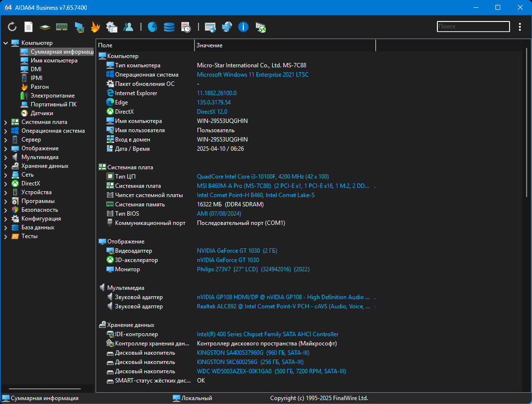532x404 pixels.
Task: Select Устройства in the tree
Action: (x=36, y=192)
